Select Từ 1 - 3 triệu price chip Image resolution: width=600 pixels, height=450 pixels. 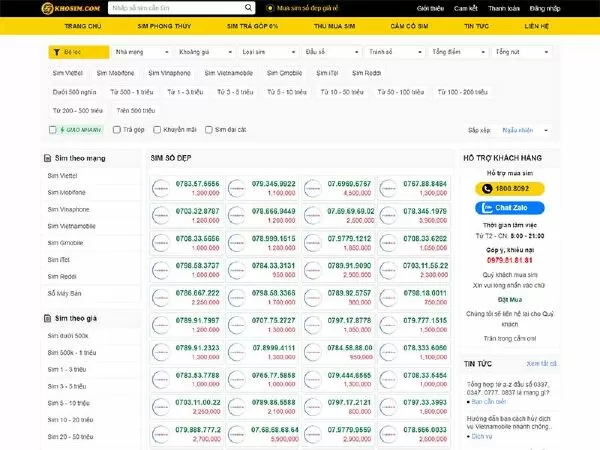coord(185,92)
